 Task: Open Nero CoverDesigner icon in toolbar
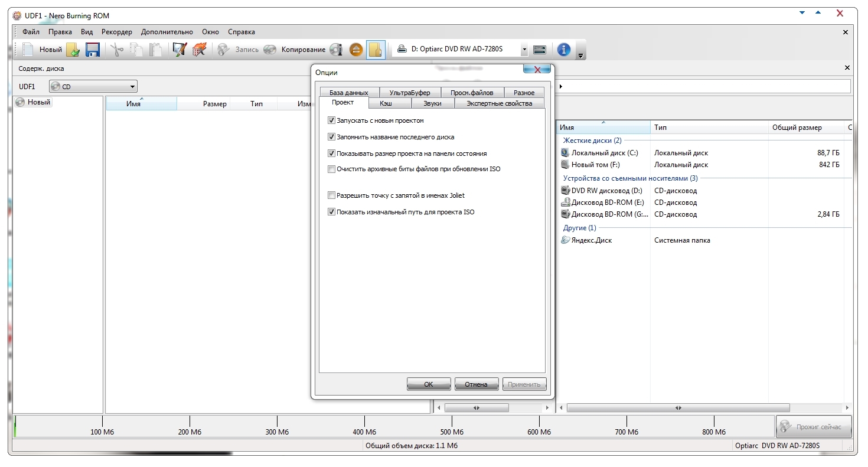click(180, 50)
